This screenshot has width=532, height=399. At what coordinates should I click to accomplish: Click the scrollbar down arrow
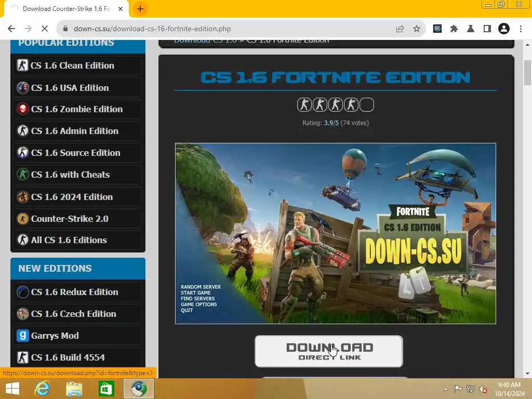click(527, 374)
